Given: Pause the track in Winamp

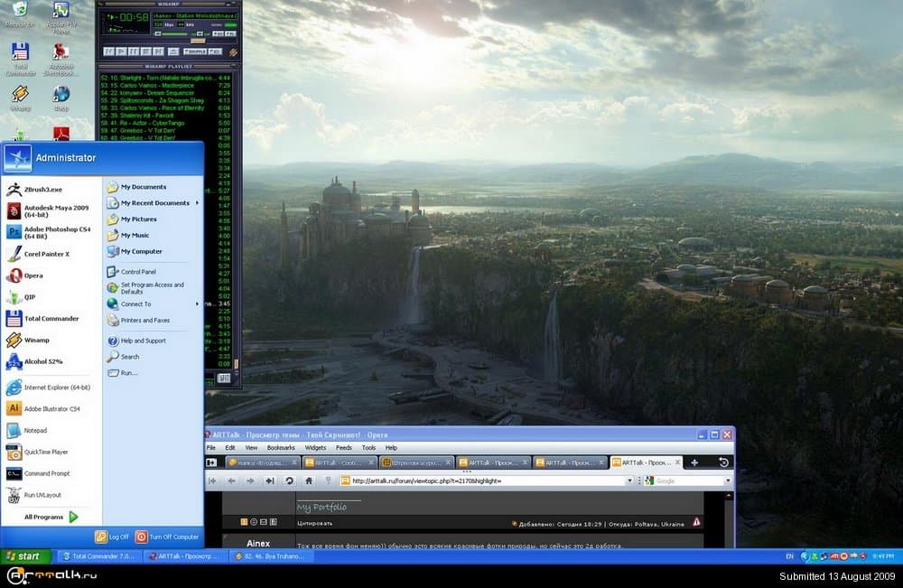Looking at the screenshot, I should pyautogui.click(x=134, y=51).
